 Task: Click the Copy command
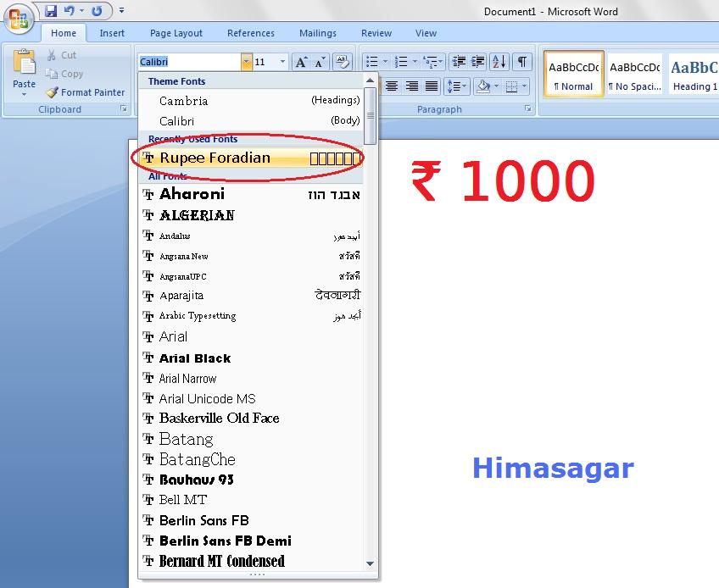(64, 74)
